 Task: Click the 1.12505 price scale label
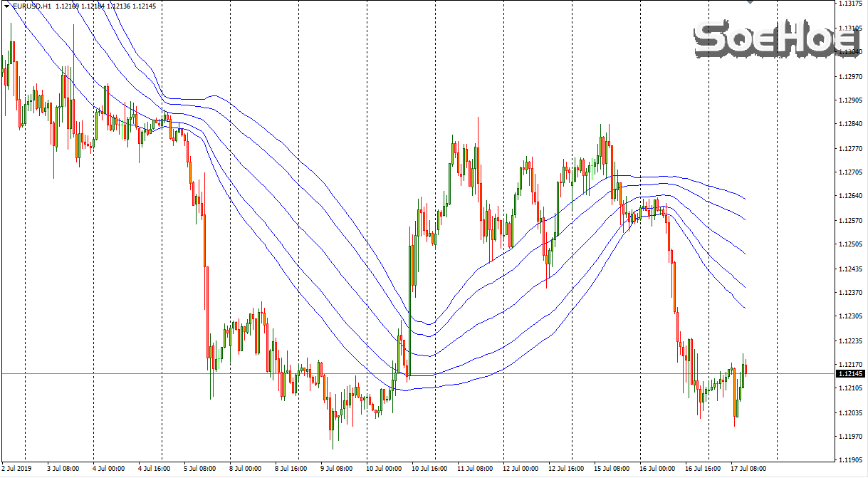tap(850, 244)
